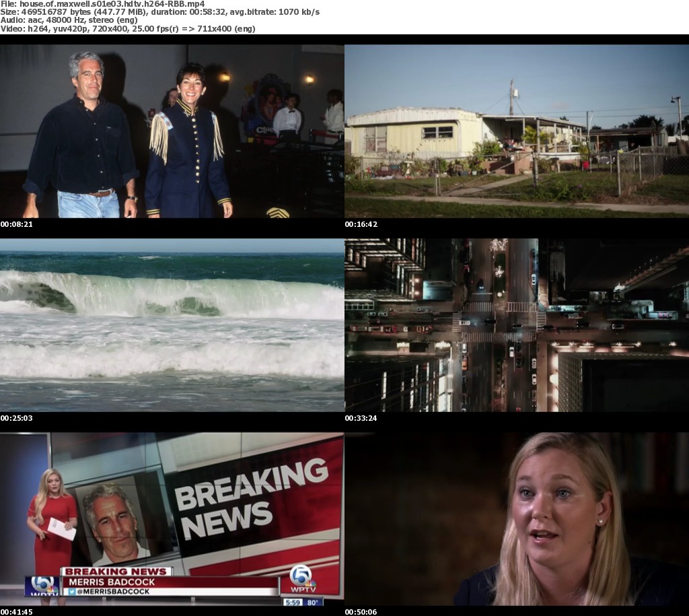
Task: Click the channel 5 logo beside the name banner
Action: [42, 586]
